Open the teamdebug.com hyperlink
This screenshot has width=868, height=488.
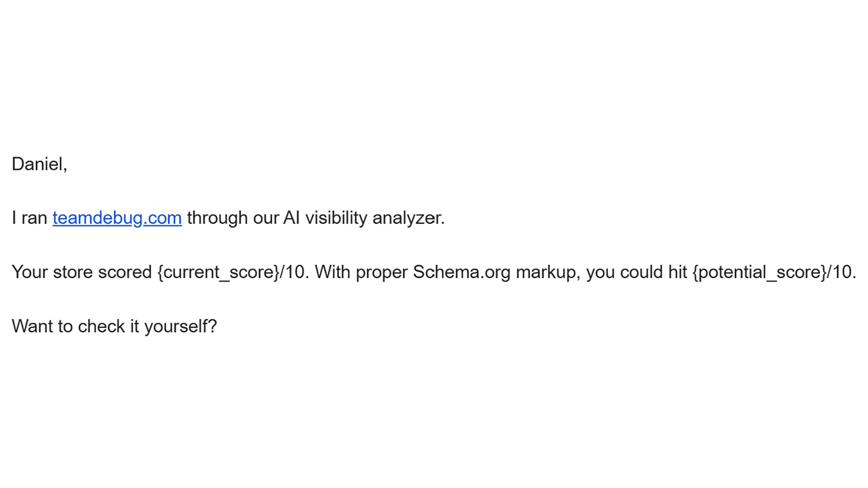tap(117, 218)
